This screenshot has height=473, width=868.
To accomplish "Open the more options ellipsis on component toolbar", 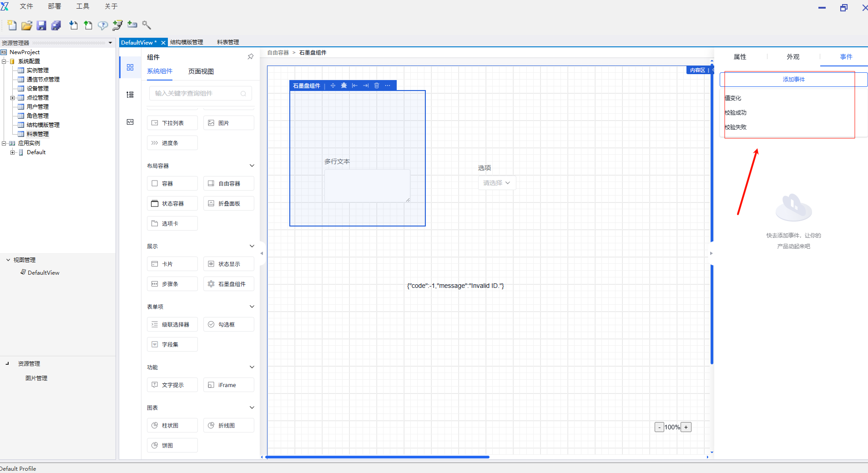I will click(388, 86).
